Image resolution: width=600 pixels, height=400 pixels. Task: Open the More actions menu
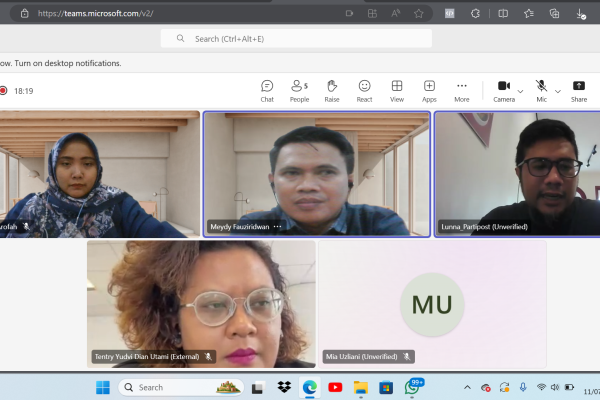462,91
